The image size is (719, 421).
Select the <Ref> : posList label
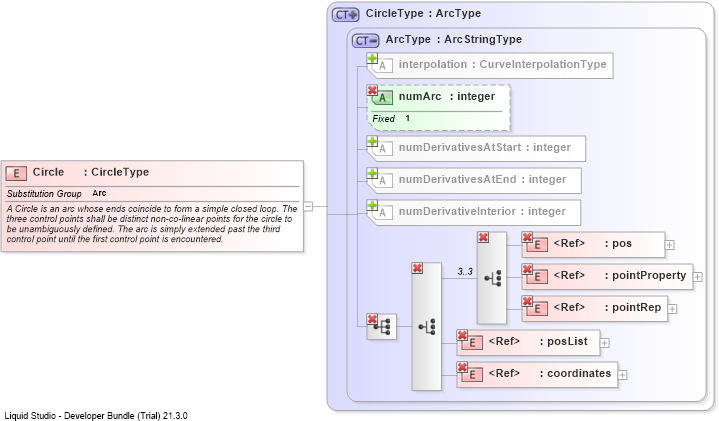(538, 342)
